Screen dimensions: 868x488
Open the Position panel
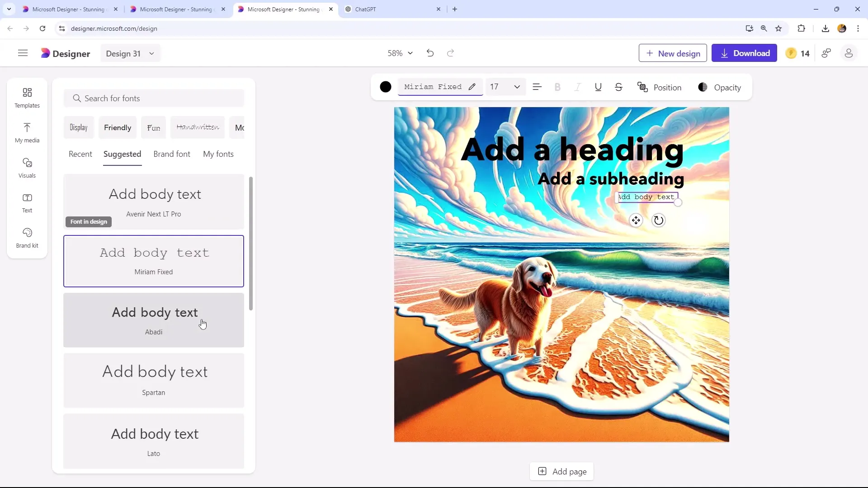coord(660,88)
